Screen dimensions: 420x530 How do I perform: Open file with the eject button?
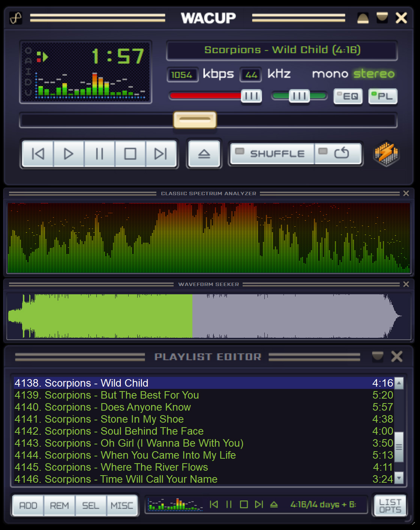pos(204,154)
